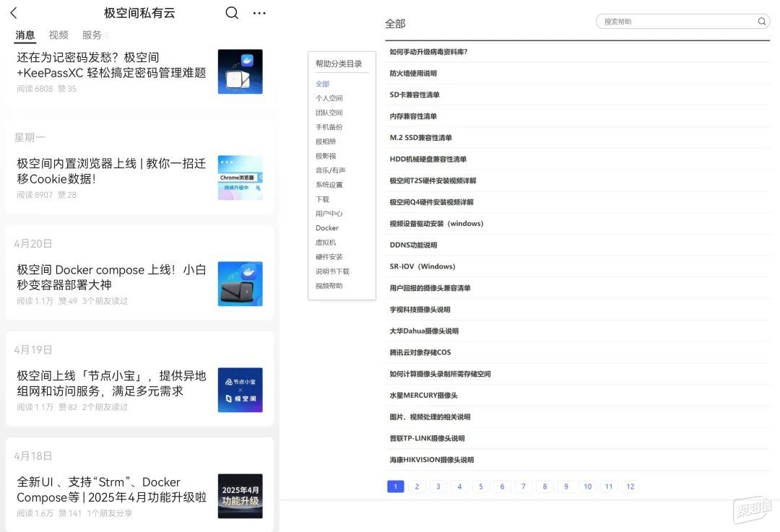Open search in 极空间私有云 account
This screenshot has width=780, height=532.
click(x=232, y=13)
